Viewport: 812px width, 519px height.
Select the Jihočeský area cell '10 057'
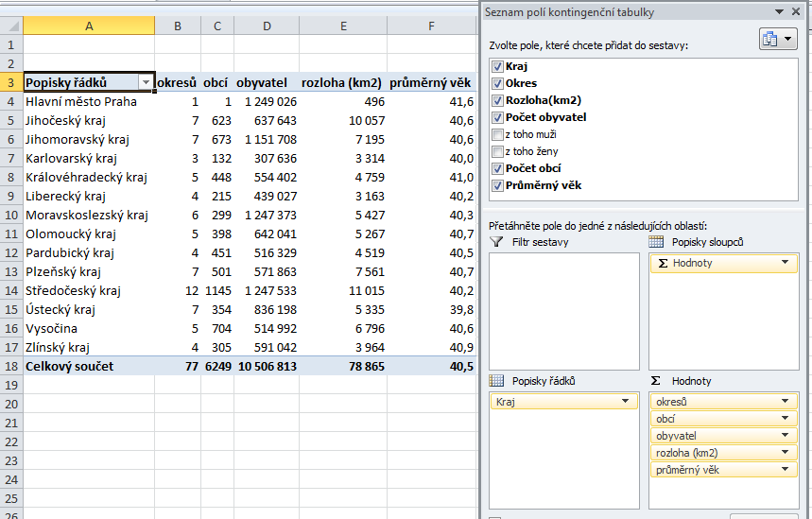(x=343, y=121)
